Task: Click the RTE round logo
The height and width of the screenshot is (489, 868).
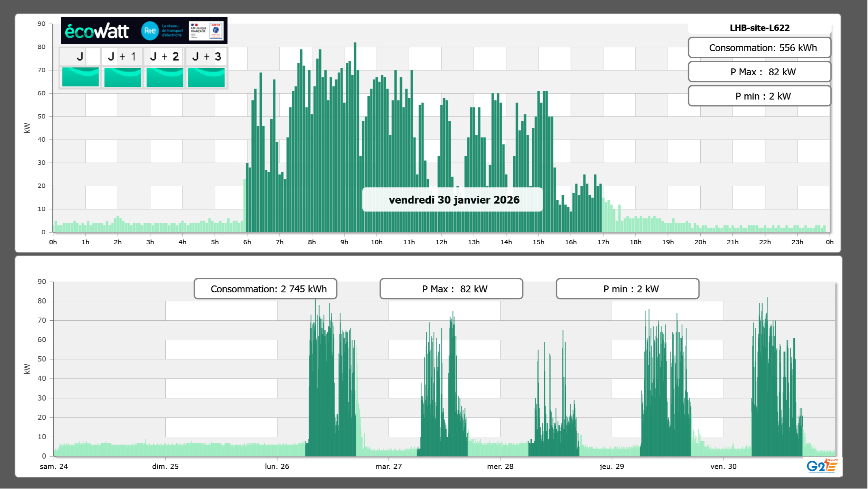Action: click(x=150, y=31)
